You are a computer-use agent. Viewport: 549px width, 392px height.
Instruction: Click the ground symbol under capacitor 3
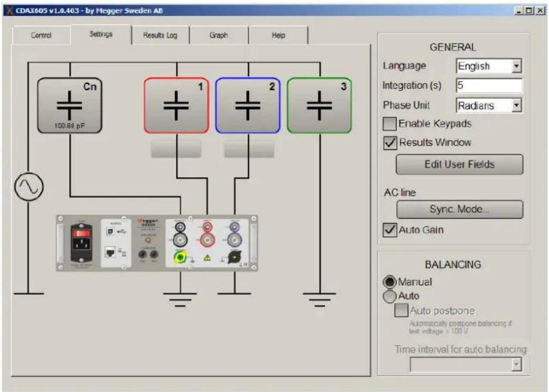click(320, 299)
